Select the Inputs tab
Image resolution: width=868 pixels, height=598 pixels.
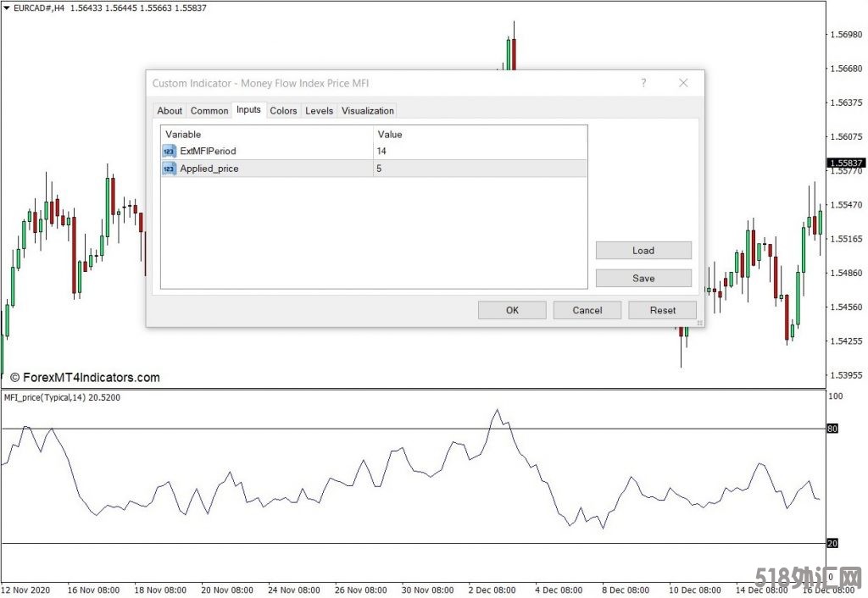click(x=248, y=110)
